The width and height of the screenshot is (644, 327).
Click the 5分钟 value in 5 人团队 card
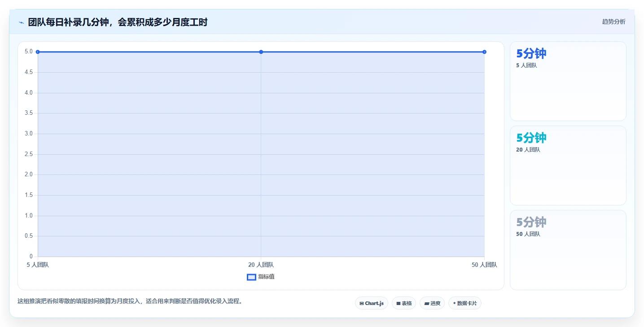531,54
